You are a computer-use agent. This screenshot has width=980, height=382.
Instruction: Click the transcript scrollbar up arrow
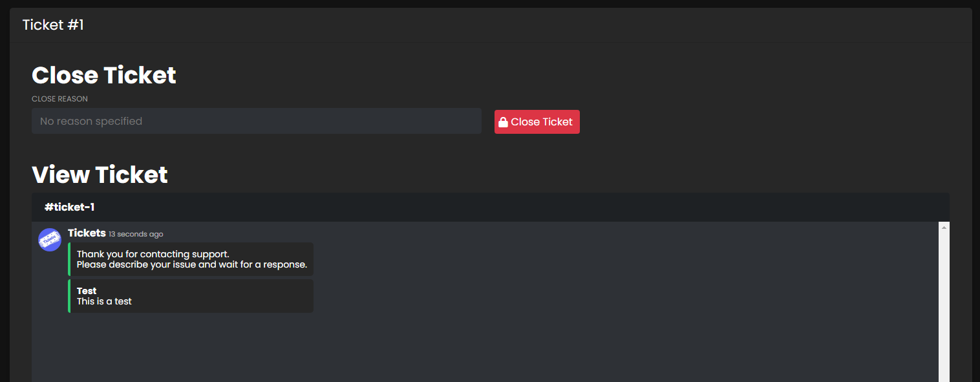pyautogui.click(x=944, y=228)
